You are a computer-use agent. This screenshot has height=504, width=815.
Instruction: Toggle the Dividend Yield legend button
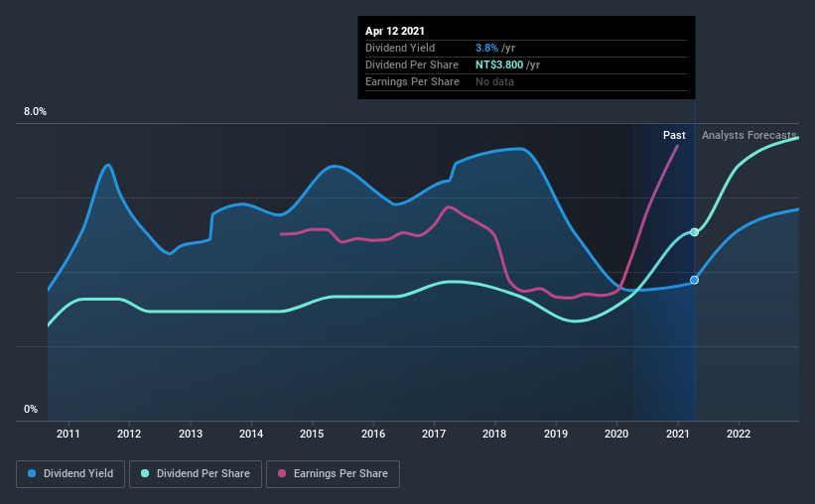[70, 474]
